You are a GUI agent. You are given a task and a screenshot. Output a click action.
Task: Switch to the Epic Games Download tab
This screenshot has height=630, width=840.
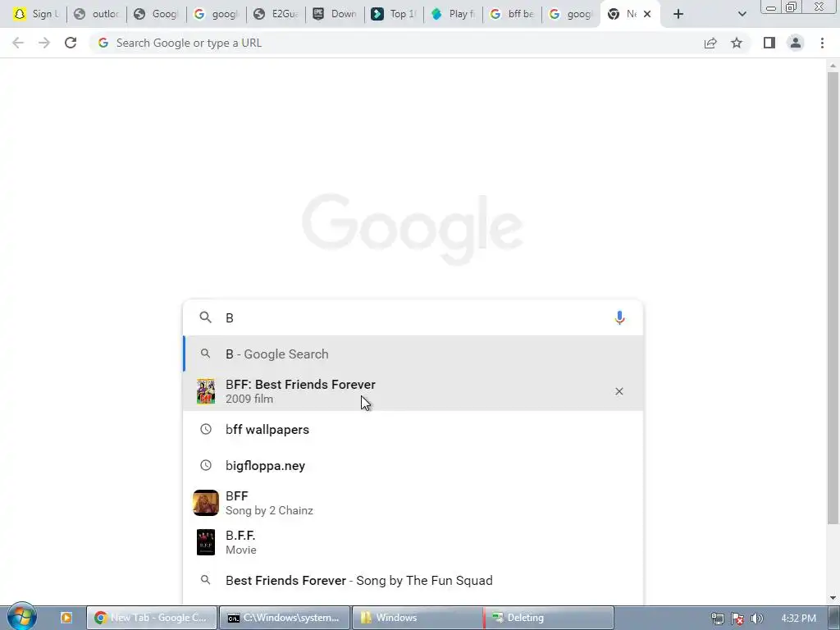[x=335, y=14]
